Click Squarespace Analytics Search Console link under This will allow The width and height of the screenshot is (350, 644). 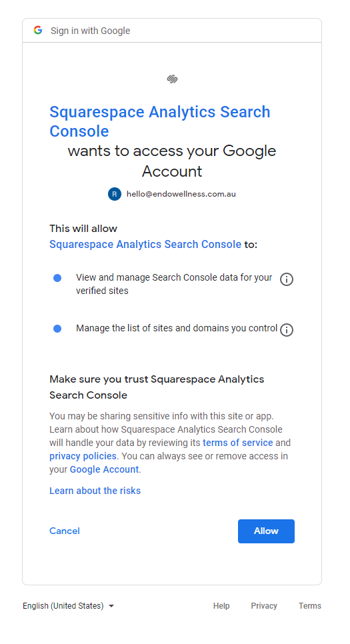point(145,245)
